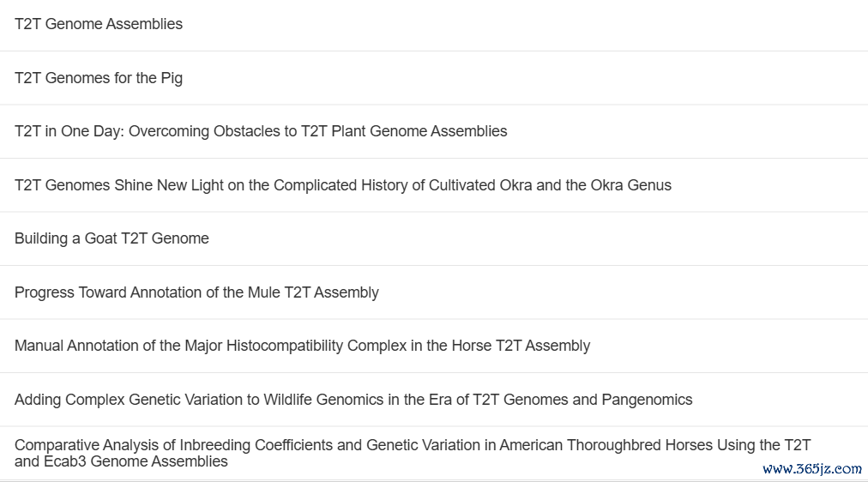Open T2T in One Day plant assemblies item

[261, 131]
